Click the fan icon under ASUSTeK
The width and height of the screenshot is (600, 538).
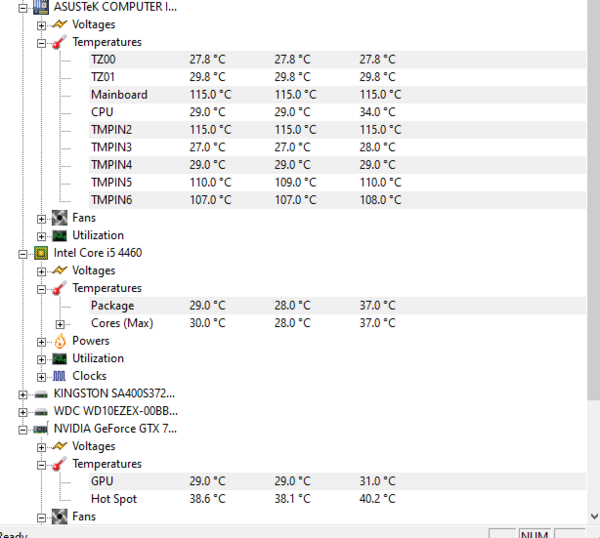(x=59, y=218)
